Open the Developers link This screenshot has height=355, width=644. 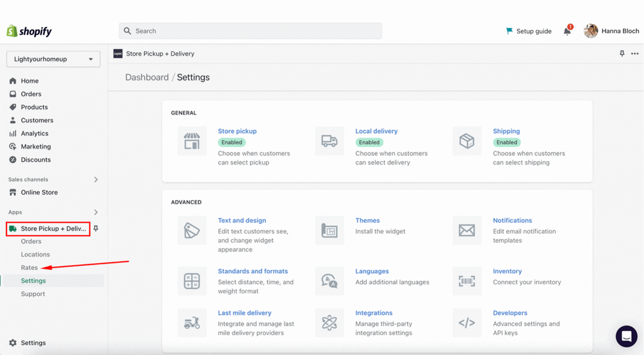[510, 313]
